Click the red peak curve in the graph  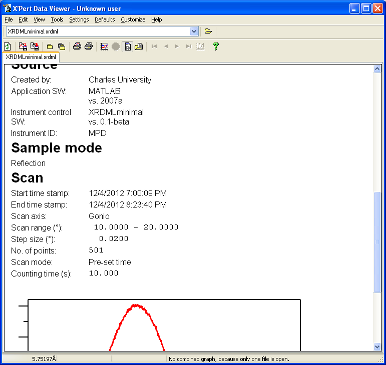(136, 305)
